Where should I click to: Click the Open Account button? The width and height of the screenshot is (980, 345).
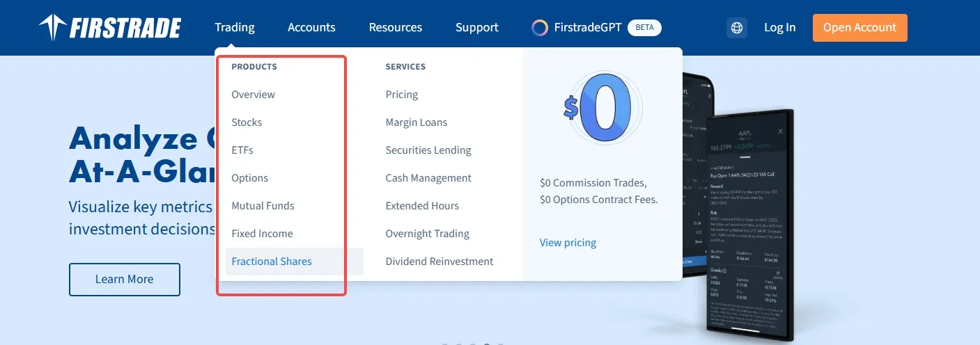click(x=860, y=28)
